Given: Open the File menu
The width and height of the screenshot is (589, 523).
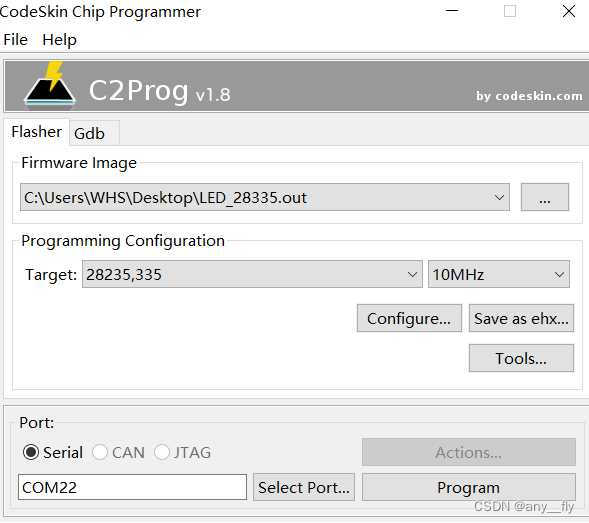Looking at the screenshot, I should pyautogui.click(x=15, y=40).
